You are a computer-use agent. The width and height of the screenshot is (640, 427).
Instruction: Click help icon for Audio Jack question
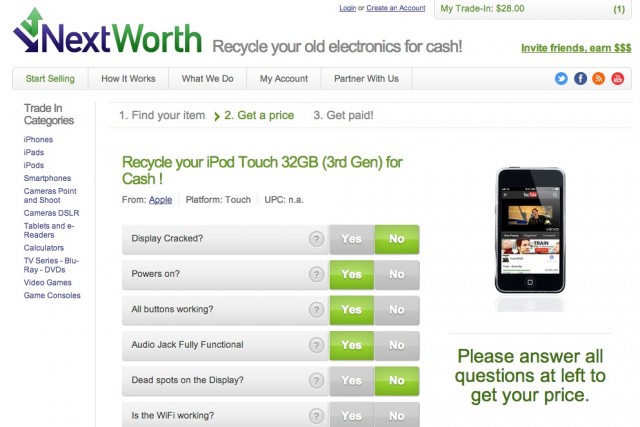click(x=316, y=345)
